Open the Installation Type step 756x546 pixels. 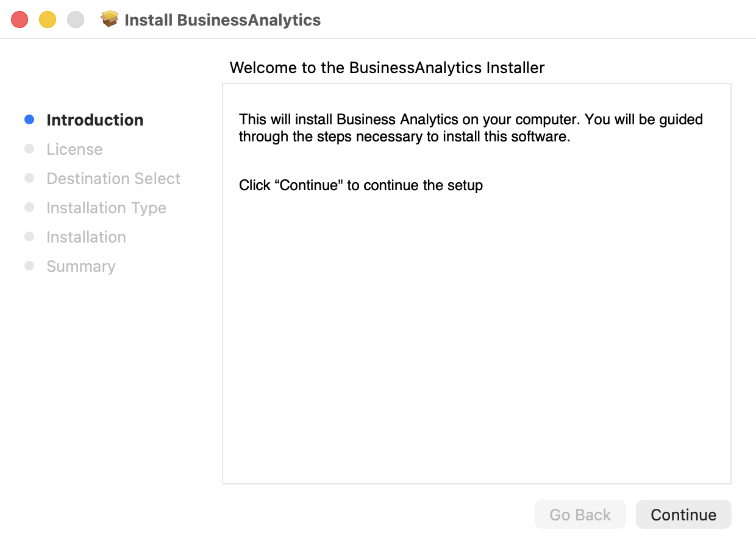106,208
